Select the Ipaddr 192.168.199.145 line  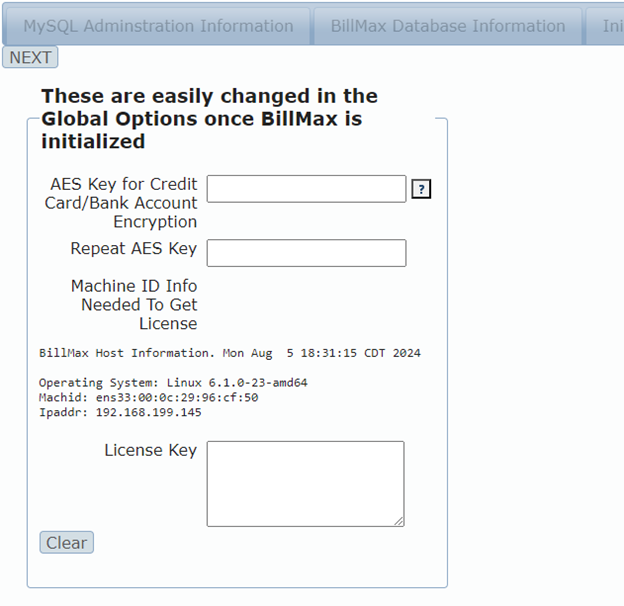[120, 412]
